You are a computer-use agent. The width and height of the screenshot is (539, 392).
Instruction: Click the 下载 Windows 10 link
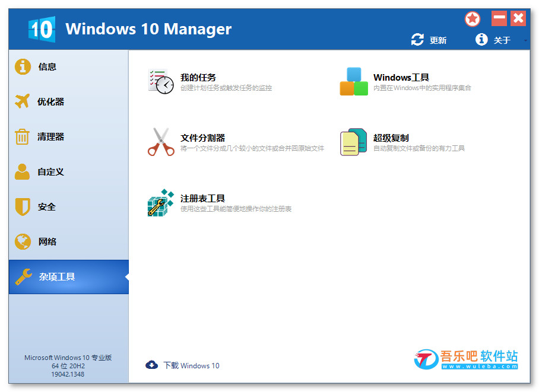[191, 365]
